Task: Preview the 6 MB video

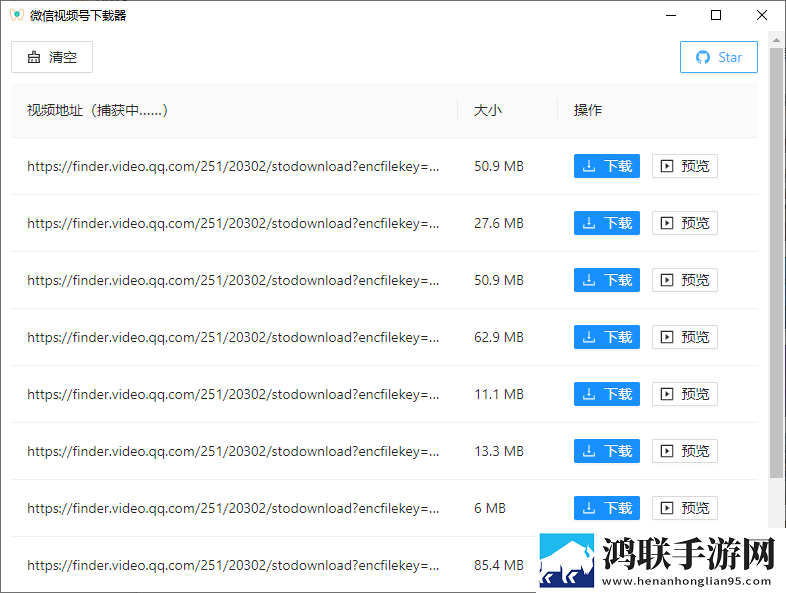Action: pos(685,508)
